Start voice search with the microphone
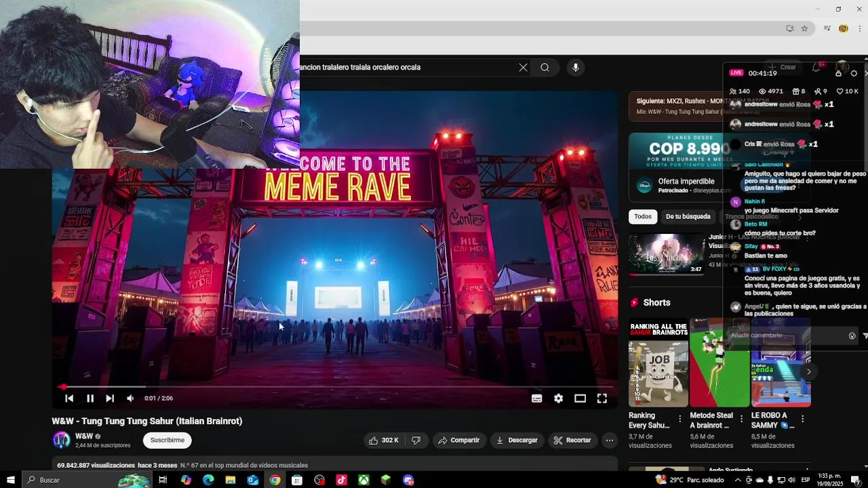 coord(576,67)
